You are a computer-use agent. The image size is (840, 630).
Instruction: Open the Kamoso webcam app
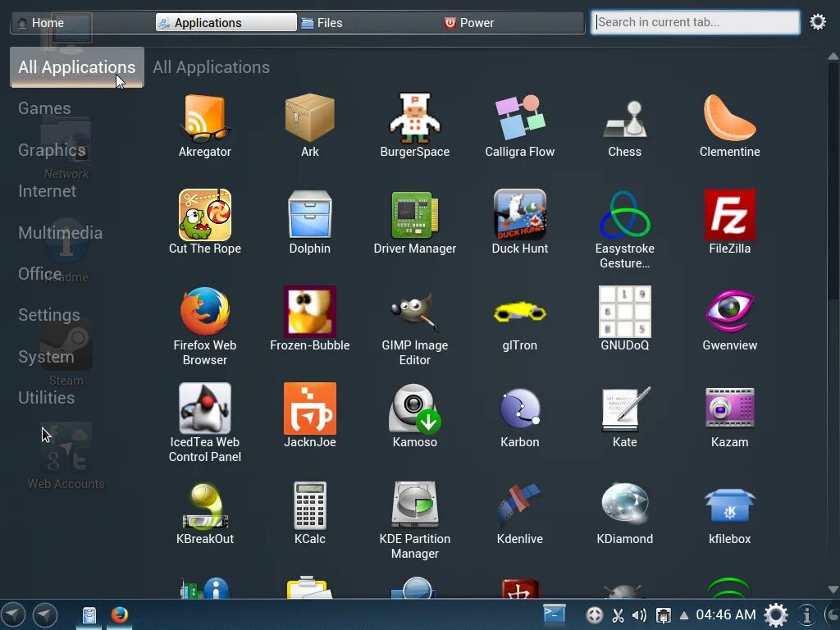(414, 416)
